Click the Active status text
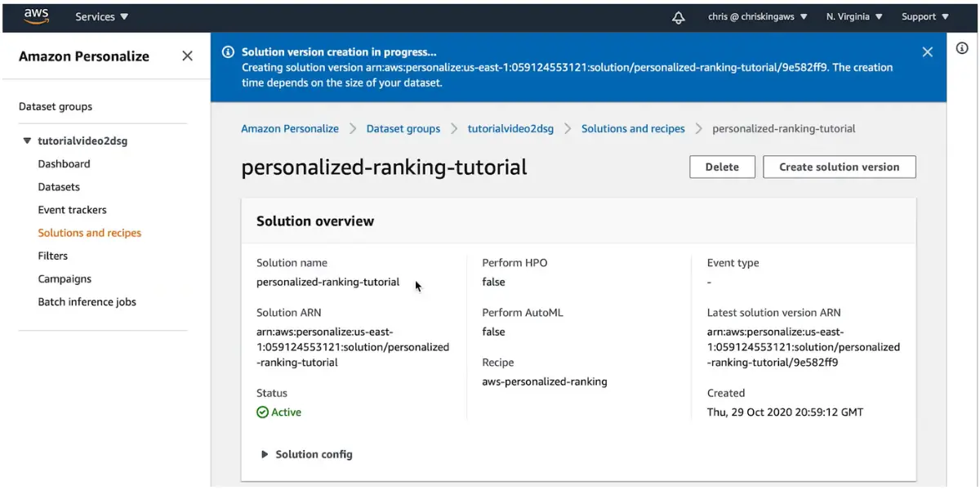This screenshot has height=490, width=980. tap(286, 412)
